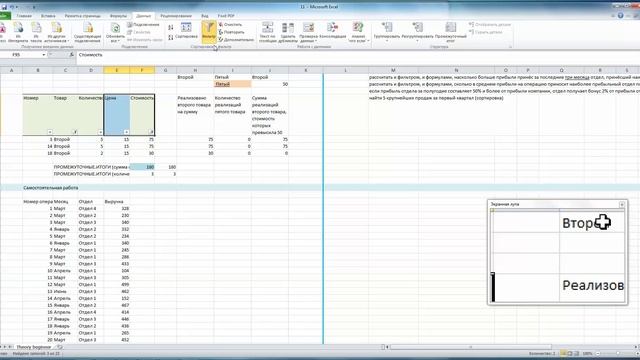The image size is (640, 360).
Task: Click the zoom slider in status bar
Action: [618, 353]
